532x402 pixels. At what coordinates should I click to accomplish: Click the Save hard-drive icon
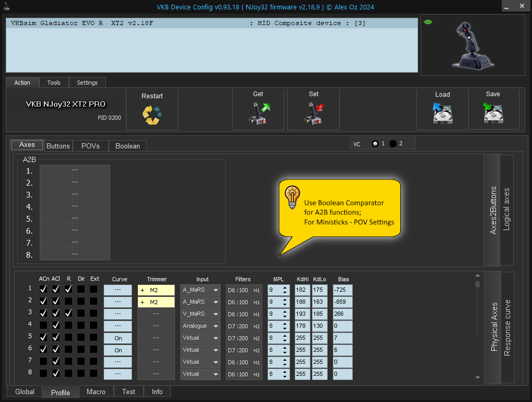click(x=493, y=113)
